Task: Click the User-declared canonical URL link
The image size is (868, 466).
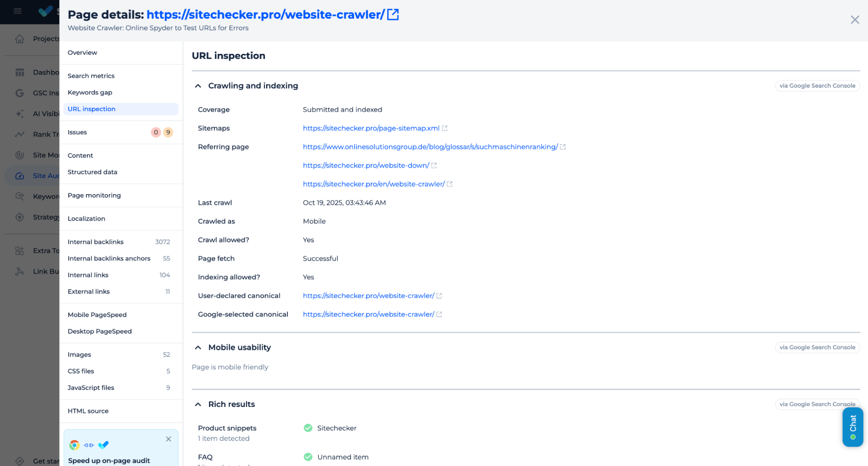Action: tap(368, 296)
